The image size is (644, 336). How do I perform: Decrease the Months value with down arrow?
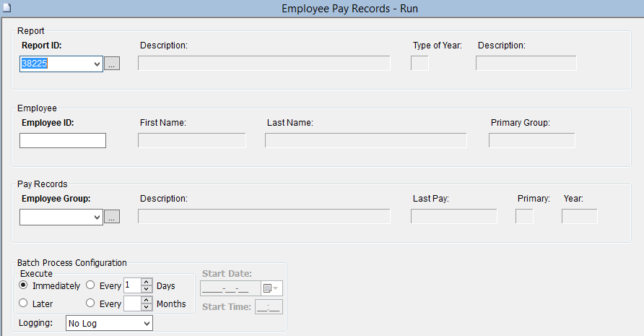147,308
